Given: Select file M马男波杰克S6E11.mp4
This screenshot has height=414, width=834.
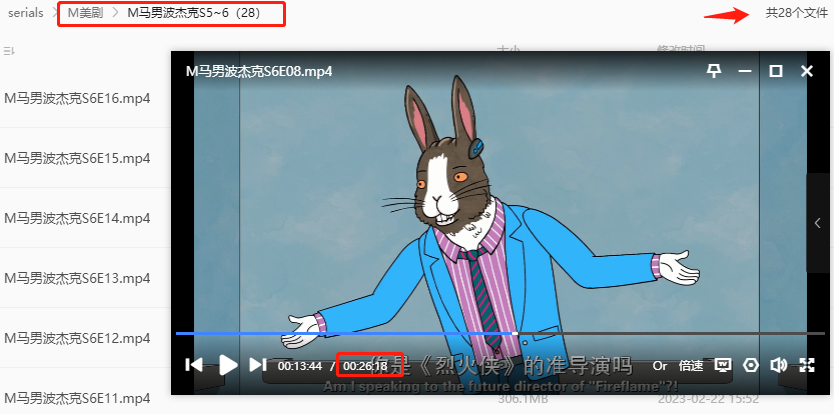Looking at the screenshot, I should [x=77, y=398].
